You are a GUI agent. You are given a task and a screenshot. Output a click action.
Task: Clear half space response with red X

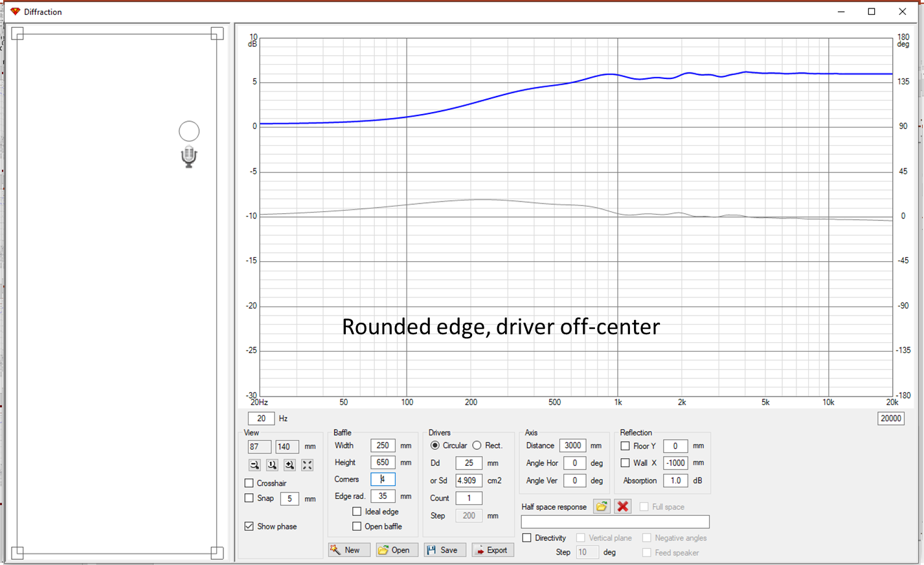point(623,507)
